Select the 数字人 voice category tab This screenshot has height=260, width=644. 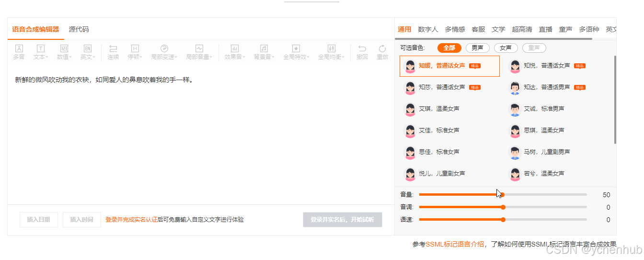(428, 29)
